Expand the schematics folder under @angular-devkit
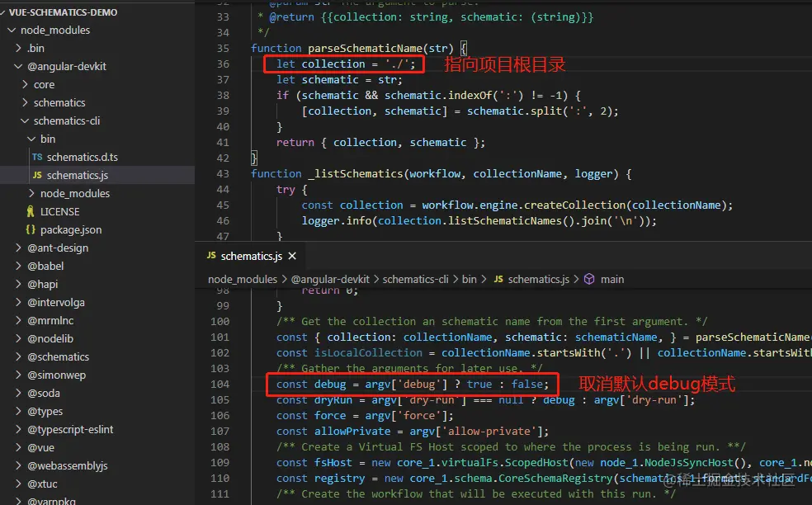The height and width of the screenshot is (505, 812). pos(25,102)
